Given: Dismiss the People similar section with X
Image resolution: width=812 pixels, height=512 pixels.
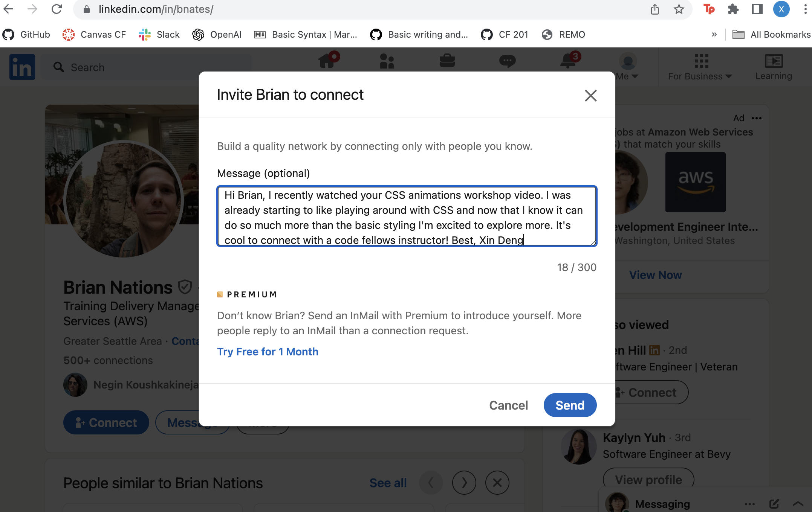Looking at the screenshot, I should 497,483.
